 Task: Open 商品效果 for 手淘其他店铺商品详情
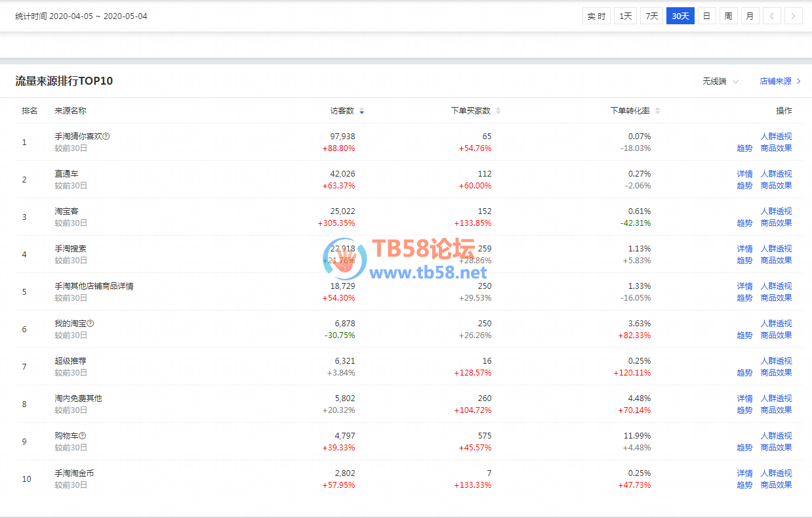click(x=776, y=298)
